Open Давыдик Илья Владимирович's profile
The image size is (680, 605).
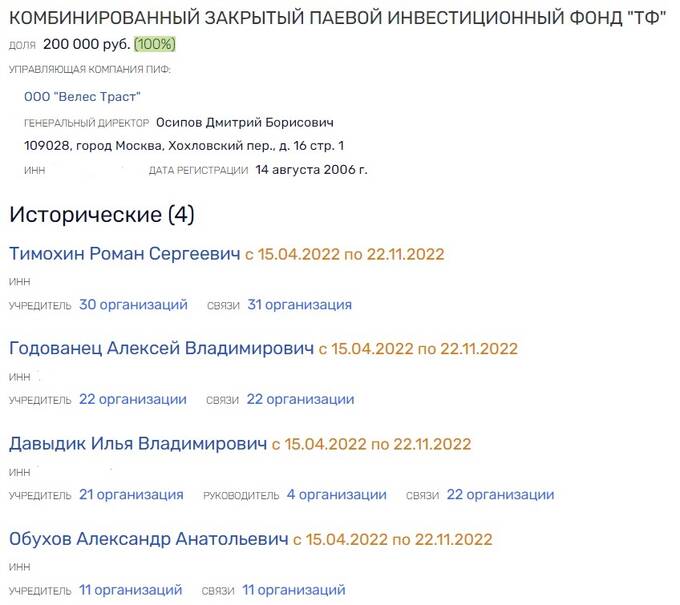(x=138, y=444)
